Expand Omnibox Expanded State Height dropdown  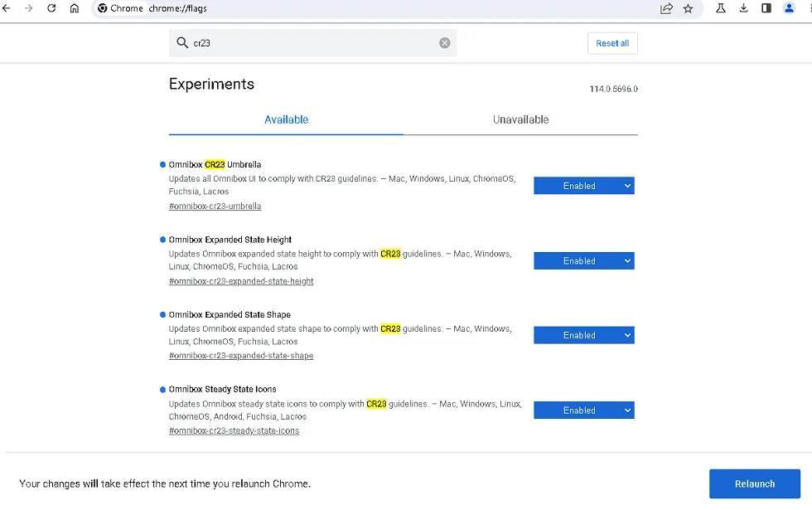(584, 260)
